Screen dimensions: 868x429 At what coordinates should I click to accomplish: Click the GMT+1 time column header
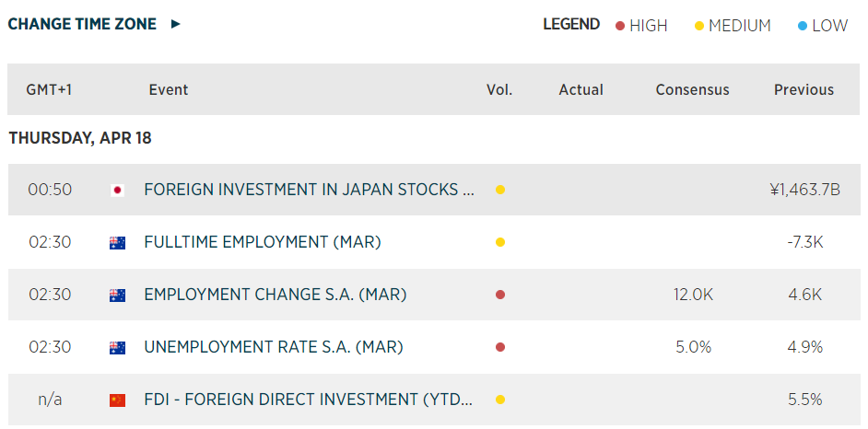49,90
